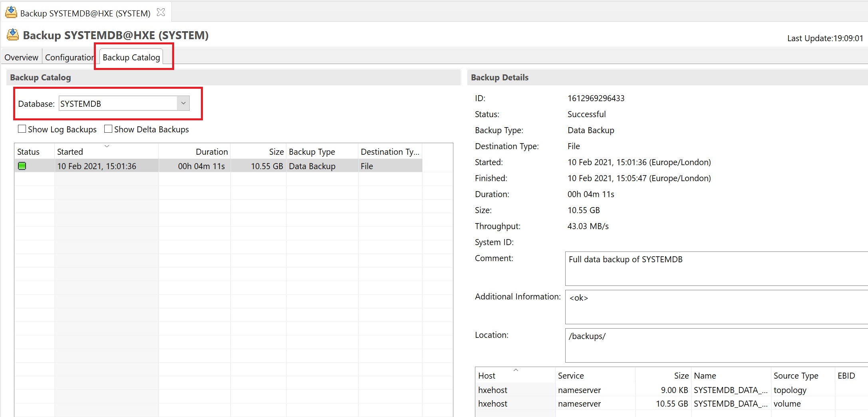Enable the Show Log Backups checkbox
The image size is (868, 417).
[22, 129]
